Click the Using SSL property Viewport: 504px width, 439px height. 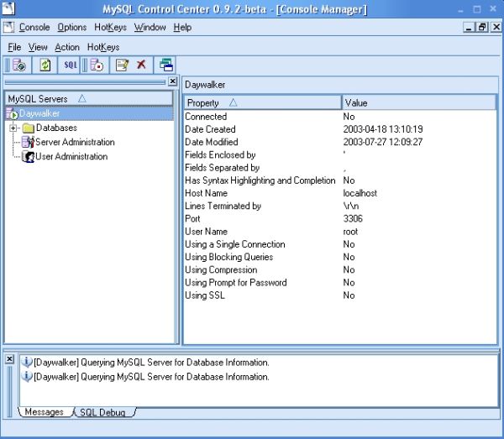[x=205, y=295]
